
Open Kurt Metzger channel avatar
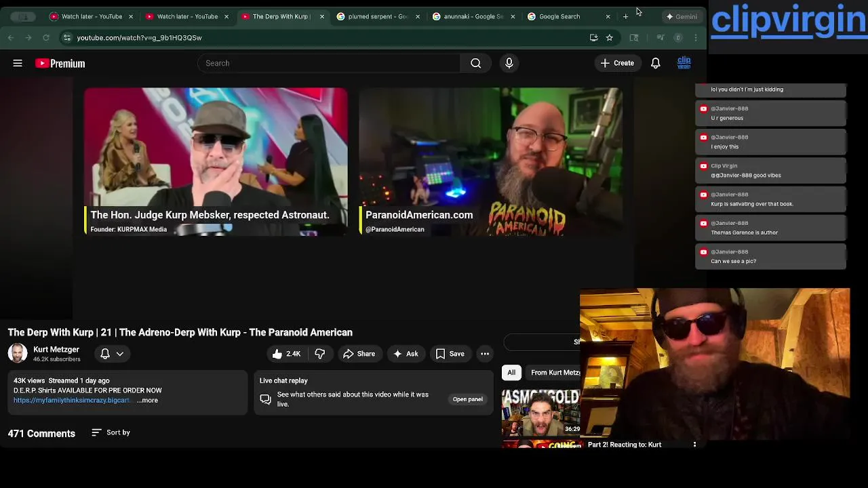18,353
